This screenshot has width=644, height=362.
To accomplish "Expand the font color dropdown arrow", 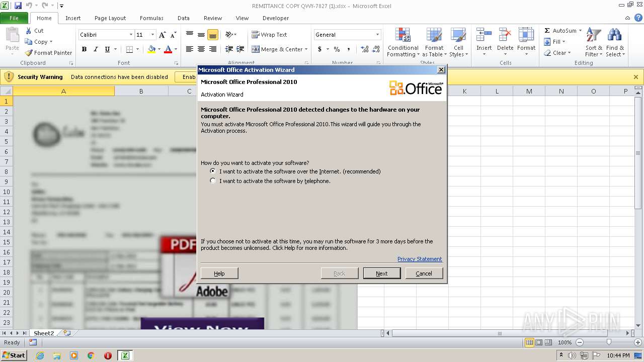I will point(176,49).
